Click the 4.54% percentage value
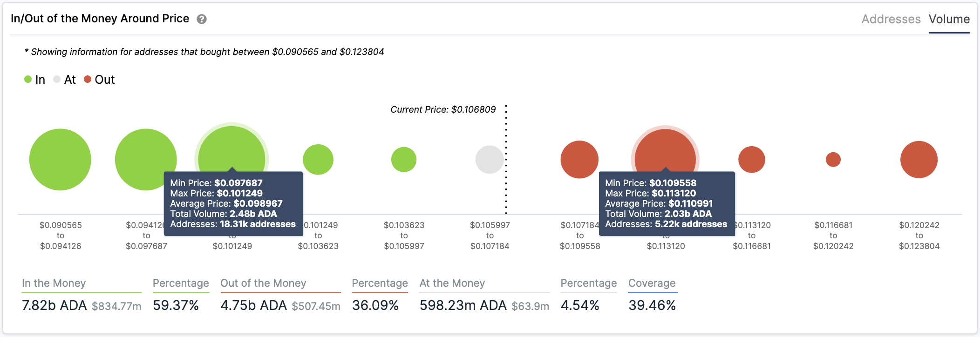980x337 pixels. 580,305
